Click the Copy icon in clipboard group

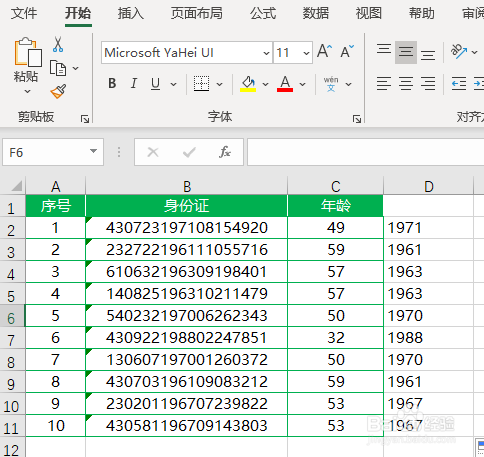tap(58, 68)
